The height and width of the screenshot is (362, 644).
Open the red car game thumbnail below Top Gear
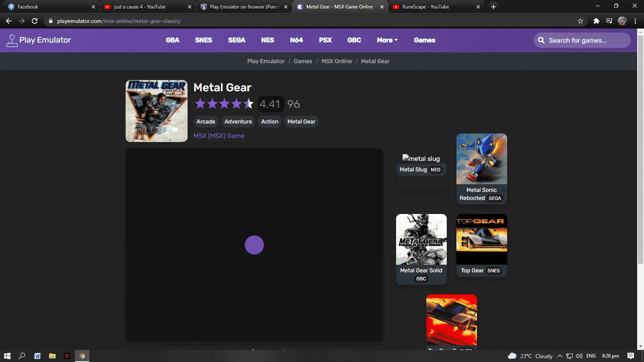tap(451, 320)
